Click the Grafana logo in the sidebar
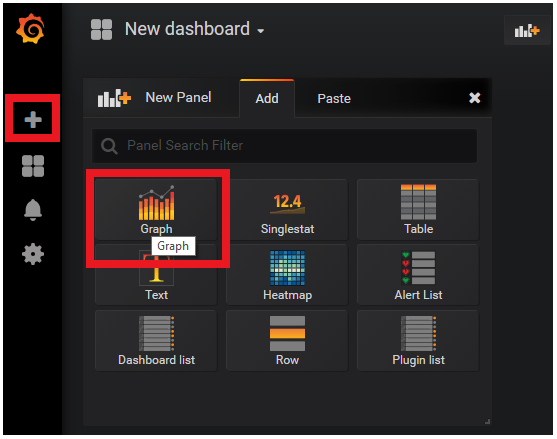Viewport: 557px width, 439px height. pos(31,28)
